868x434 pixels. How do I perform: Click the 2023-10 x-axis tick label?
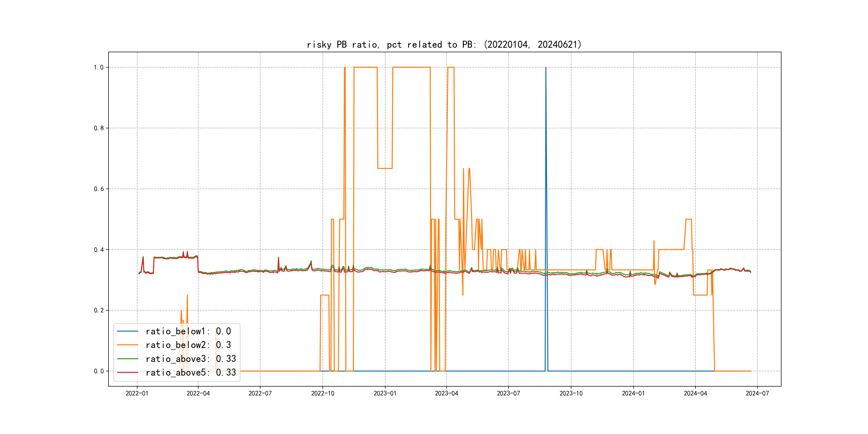tap(571, 393)
